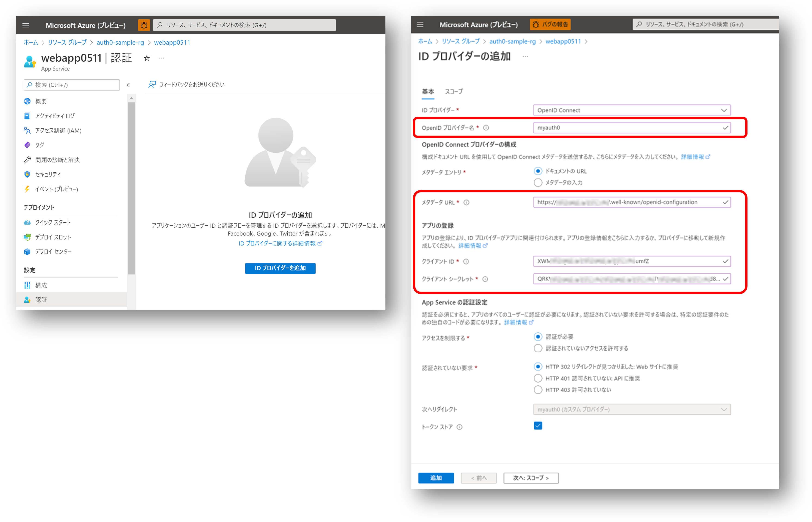Click sidebar scrollbar up arrow
Viewport: 812px width, 522px height.
[131, 98]
